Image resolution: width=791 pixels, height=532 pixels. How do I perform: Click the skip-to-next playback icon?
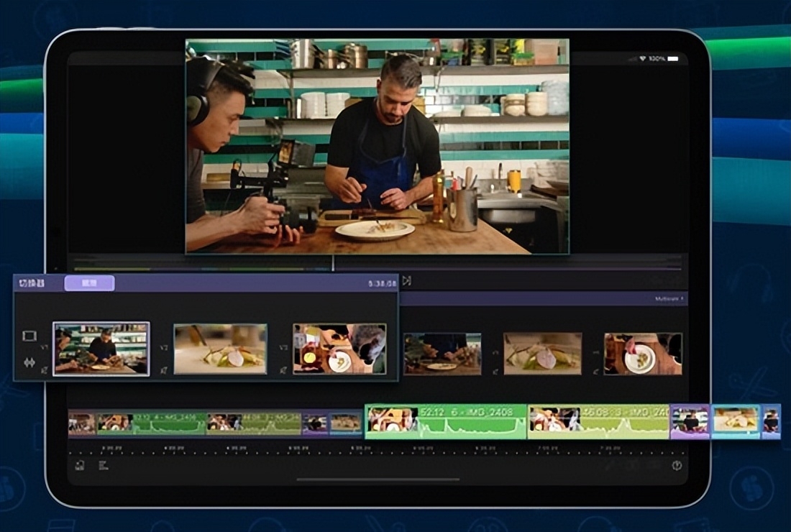coord(406,281)
